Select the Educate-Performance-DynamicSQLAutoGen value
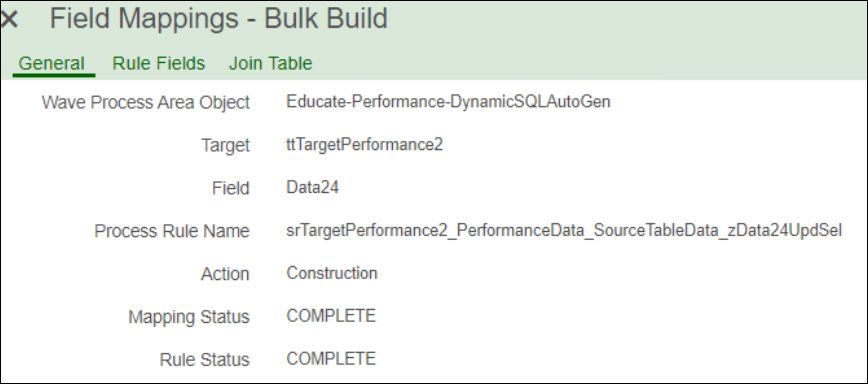Viewport: 868px width, 384px height. (x=448, y=101)
